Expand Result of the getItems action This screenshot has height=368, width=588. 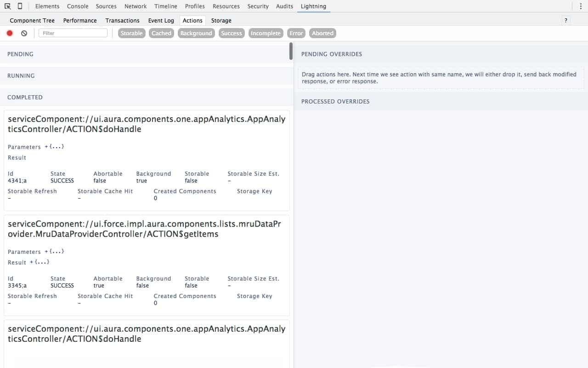pos(40,262)
